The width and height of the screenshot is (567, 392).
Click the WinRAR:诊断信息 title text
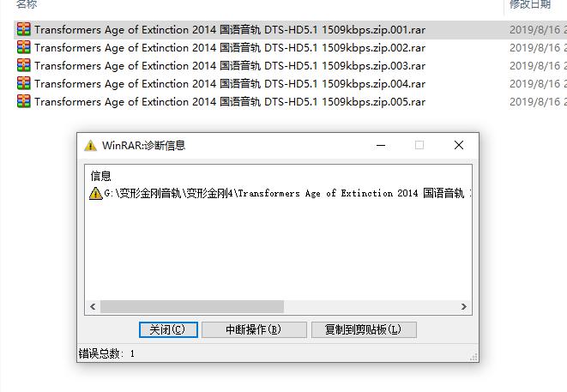(143, 146)
